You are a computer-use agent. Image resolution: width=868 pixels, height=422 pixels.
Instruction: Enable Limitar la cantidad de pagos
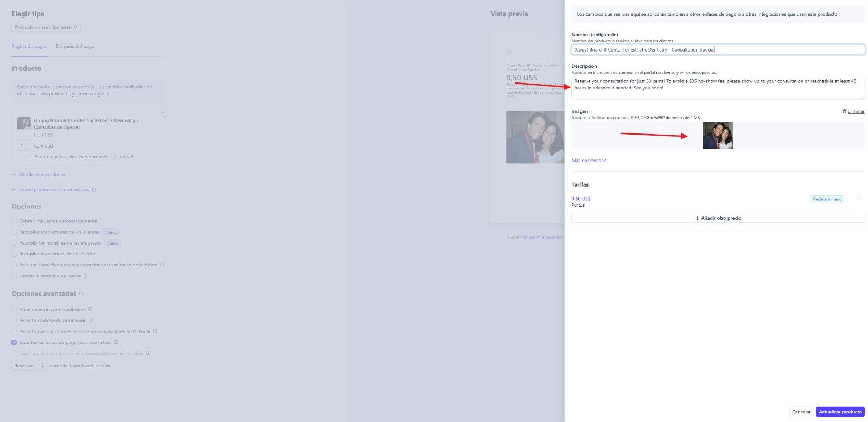pyautogui.click(x=14, y=276)
